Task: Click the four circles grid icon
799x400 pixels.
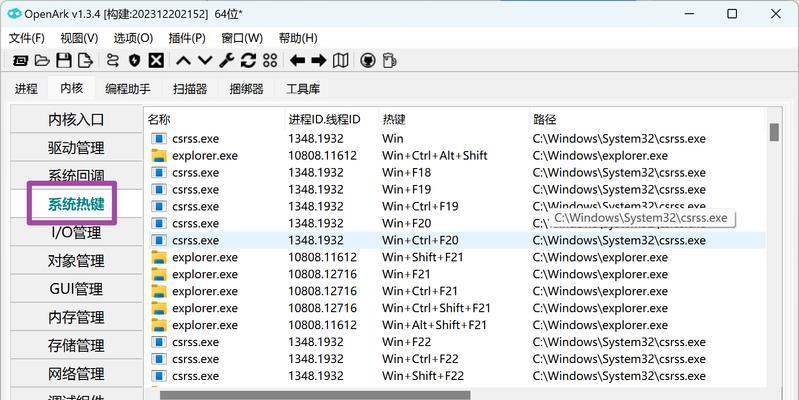Action: (270, 61)
